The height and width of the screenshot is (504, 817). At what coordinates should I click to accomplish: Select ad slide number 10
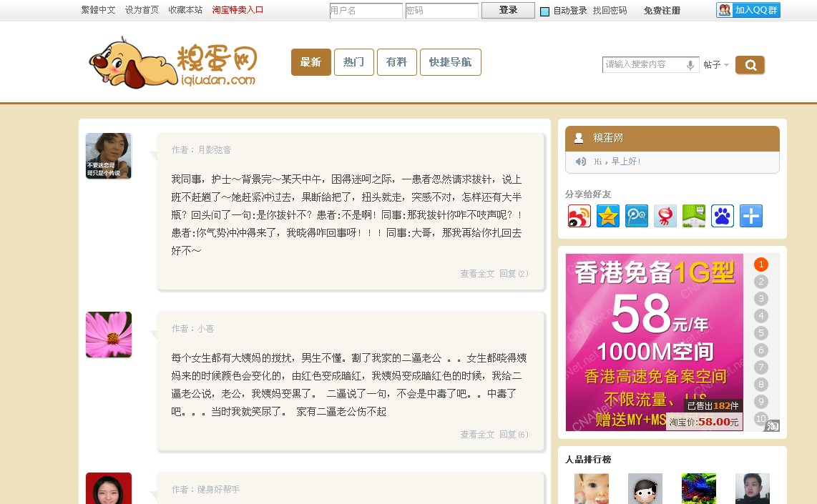pos(760,419)
